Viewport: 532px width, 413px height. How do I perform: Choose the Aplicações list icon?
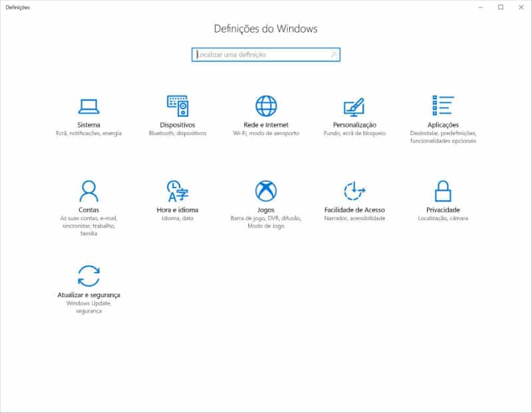[443, 105]
